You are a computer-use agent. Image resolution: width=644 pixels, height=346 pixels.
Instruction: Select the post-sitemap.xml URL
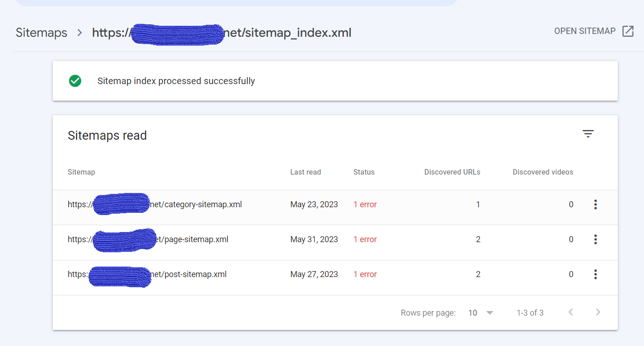click(147, 274)
